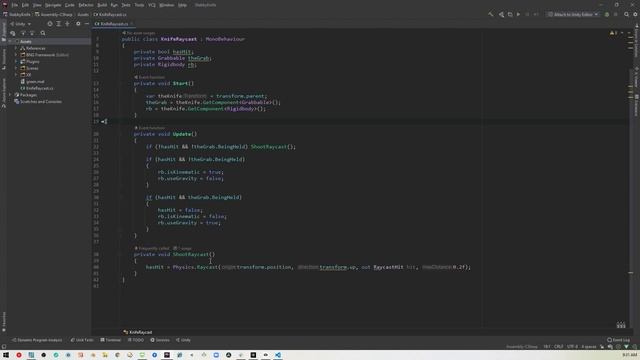
Task: Click the red Opera taskbar icon
Action: 19,355
